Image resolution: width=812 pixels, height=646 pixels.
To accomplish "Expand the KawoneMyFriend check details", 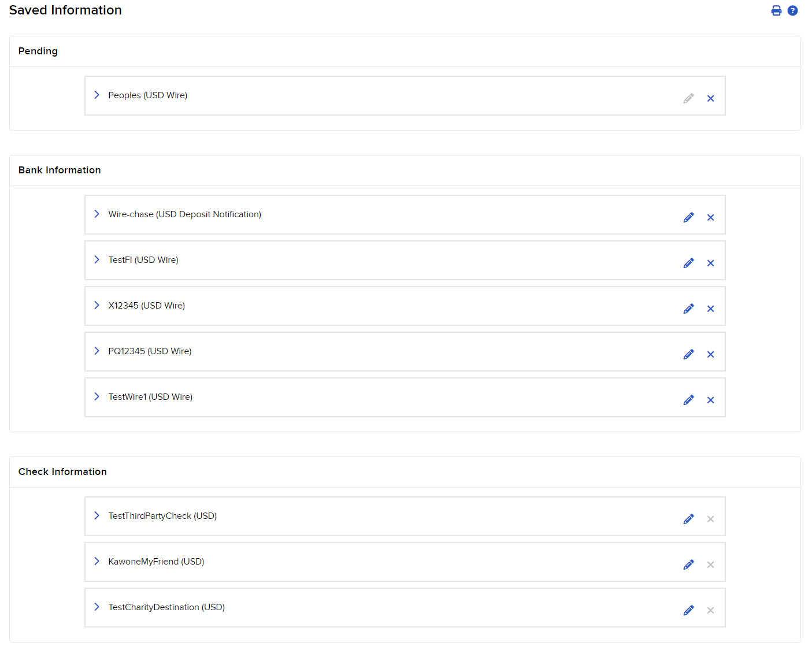I will tap(96, 561).
